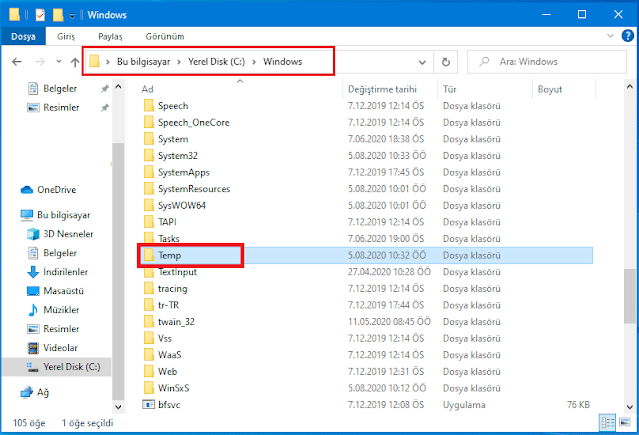The image size is (639, 435).
Task: Expand the ribbon chevron
Action: (x=610, y=36)
